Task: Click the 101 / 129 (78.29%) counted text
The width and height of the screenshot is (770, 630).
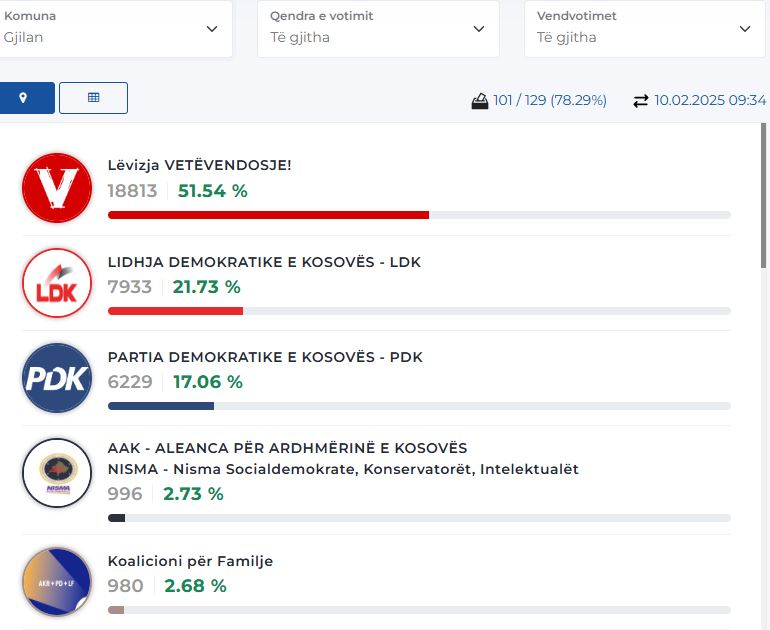Action: pos(550,100)
